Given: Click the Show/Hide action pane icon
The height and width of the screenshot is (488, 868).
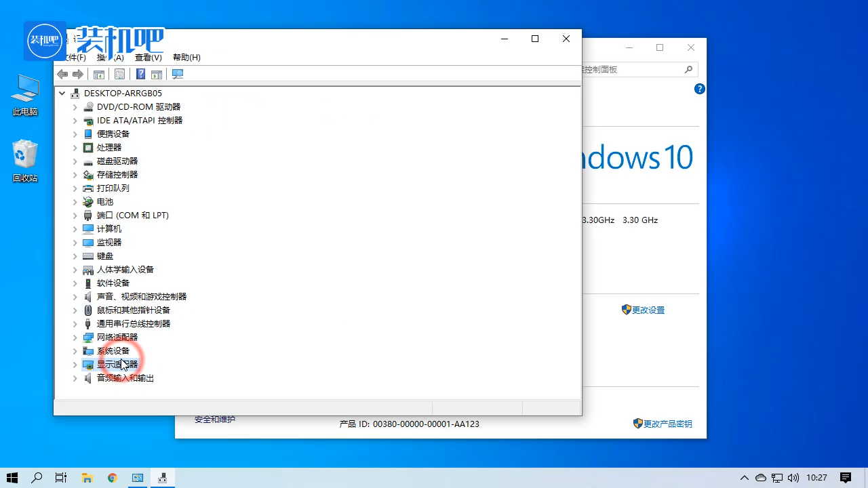Looking at the screenshot, I should pos(157,74).
